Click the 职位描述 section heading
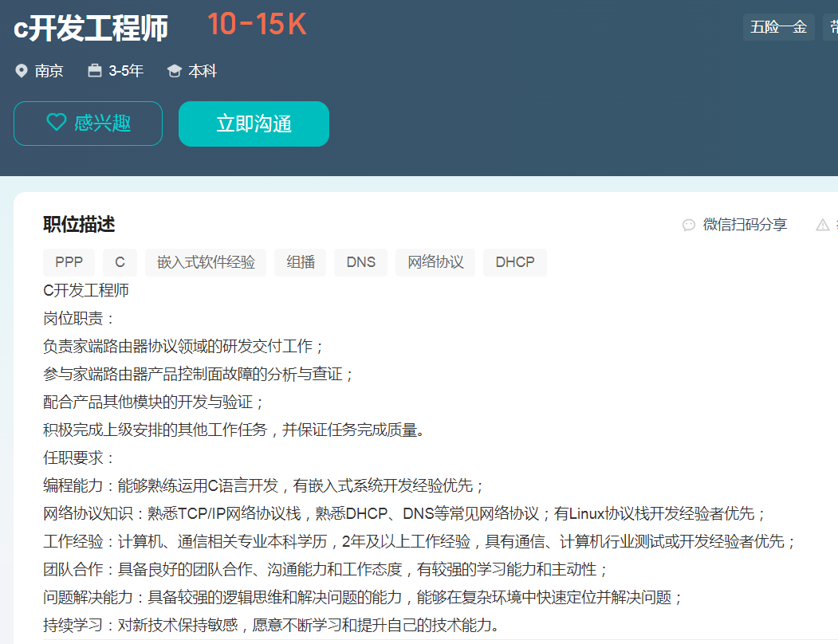This screenshot has height=644, width=838. (79, 225)
